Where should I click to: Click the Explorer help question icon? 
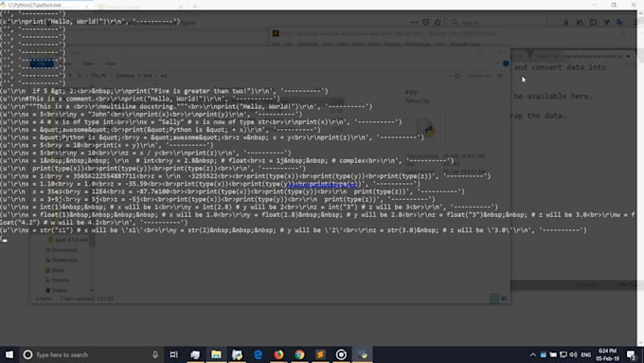(506, 64)
